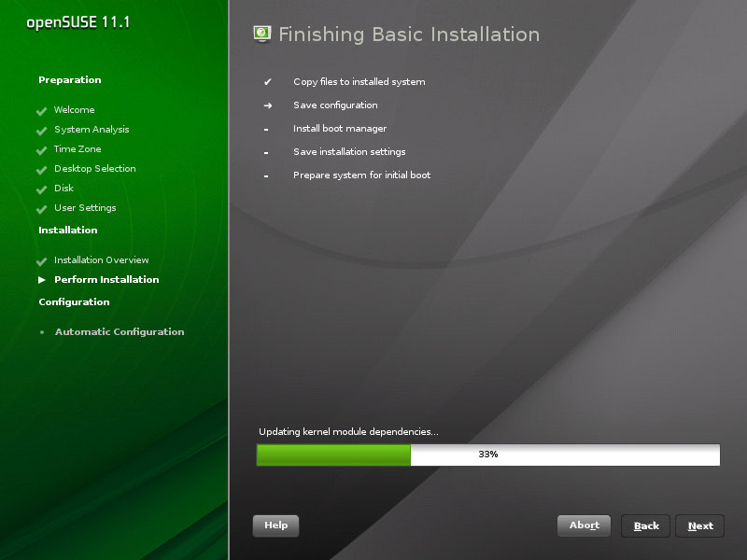Screen dimensions: 747x560
Task: Click the openSUSE 11.1 logo text
Action: coord(78,22)
